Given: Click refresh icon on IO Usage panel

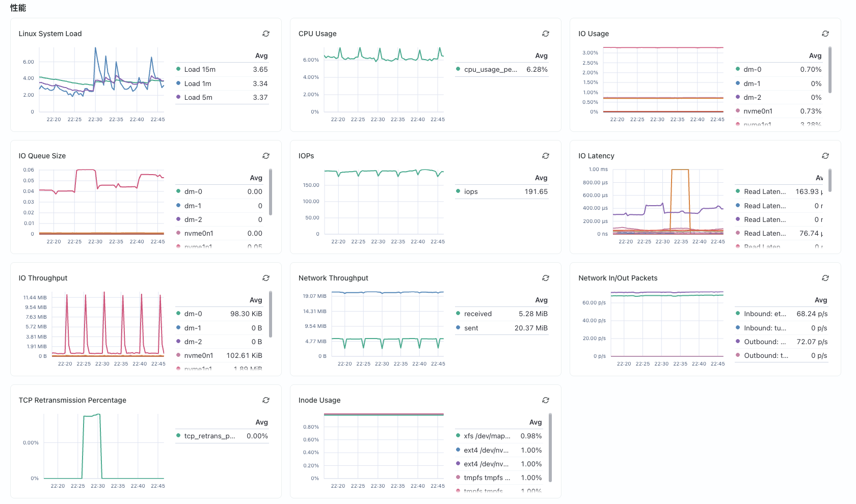Looking at the screenshot, I should (x=825, y=34).
